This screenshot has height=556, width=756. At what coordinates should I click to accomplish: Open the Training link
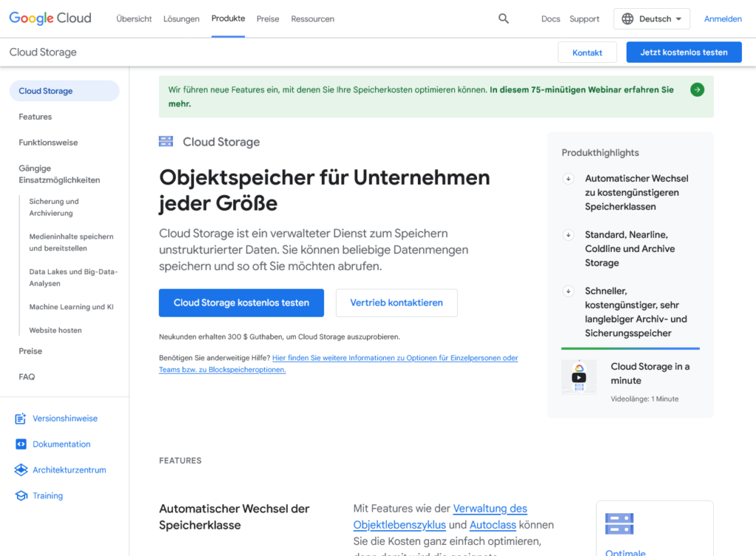(48, 495)
